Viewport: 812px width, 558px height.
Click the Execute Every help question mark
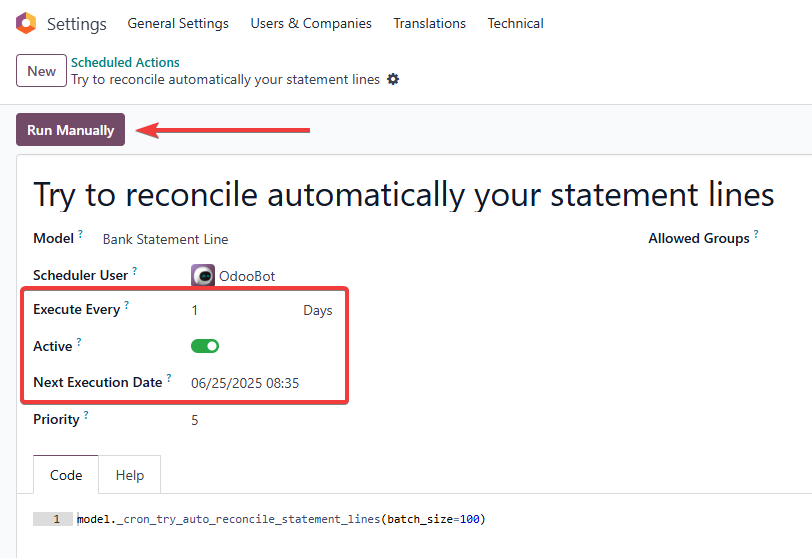(127, 305)
